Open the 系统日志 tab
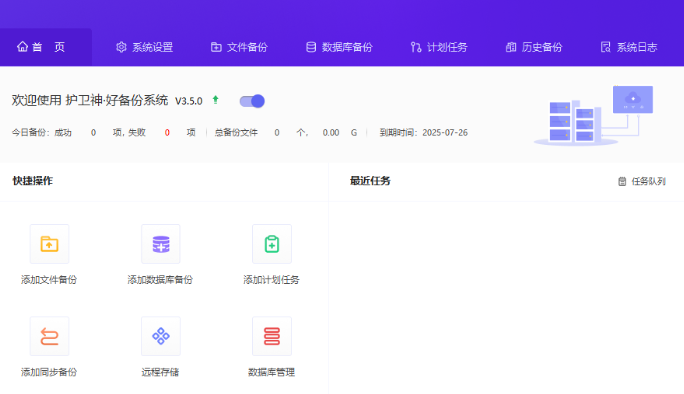The height and width of the screenshot is (394, 684). click(x=629, y=47)
